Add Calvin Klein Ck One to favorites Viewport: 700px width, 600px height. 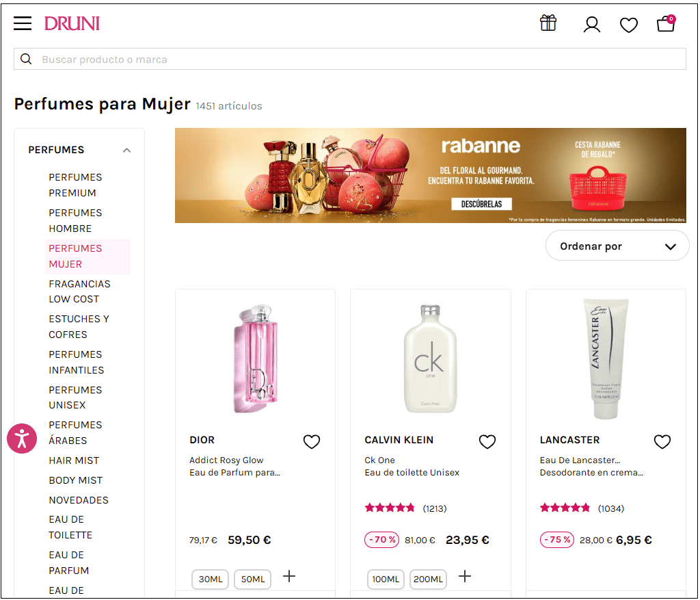pos(487,441)
